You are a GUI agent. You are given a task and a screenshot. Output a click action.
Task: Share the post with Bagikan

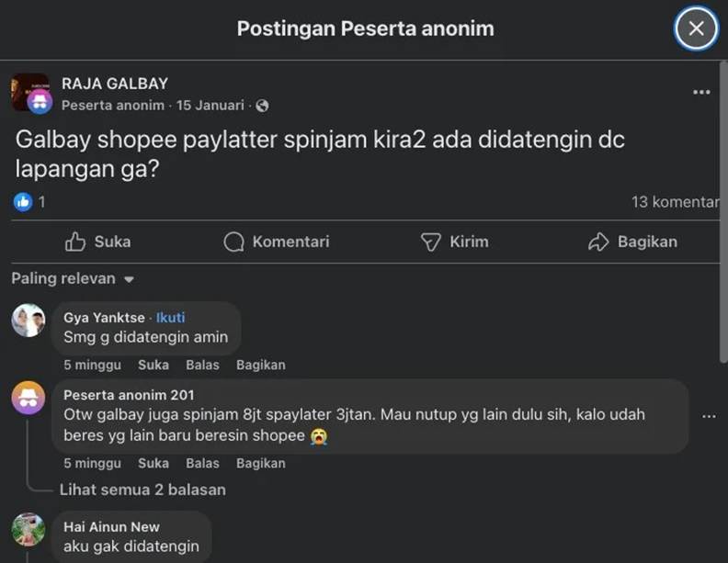tap(632, 242)
